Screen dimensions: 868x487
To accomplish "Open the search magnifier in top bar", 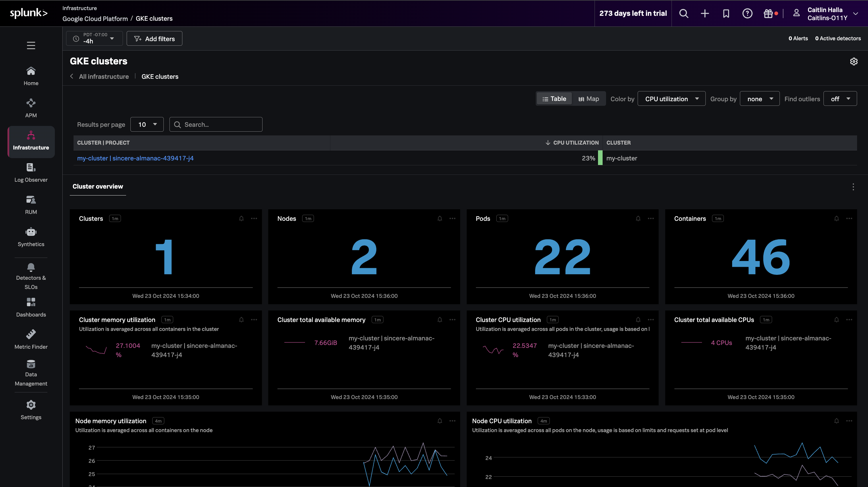I will point(684,14).
